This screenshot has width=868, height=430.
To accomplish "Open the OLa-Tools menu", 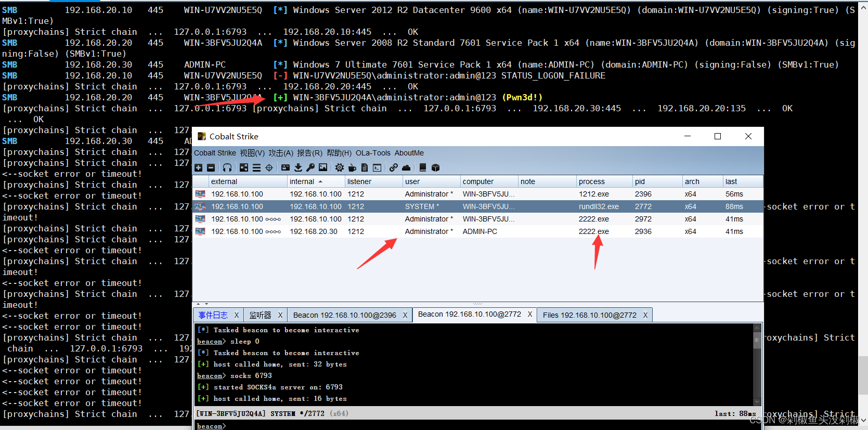I will (x=373, y=153).
